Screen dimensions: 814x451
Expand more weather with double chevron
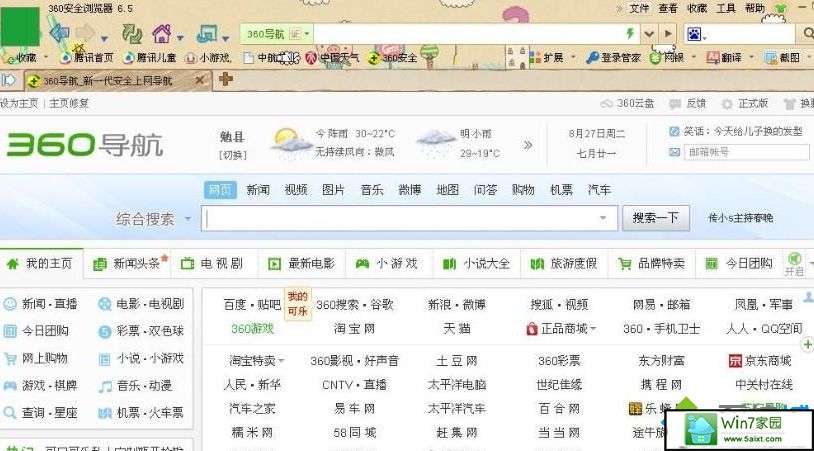(528, 145)
